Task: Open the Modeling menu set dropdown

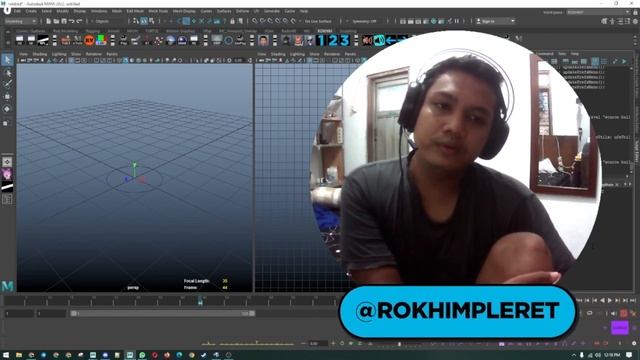Action: click(x=20, y=21)
